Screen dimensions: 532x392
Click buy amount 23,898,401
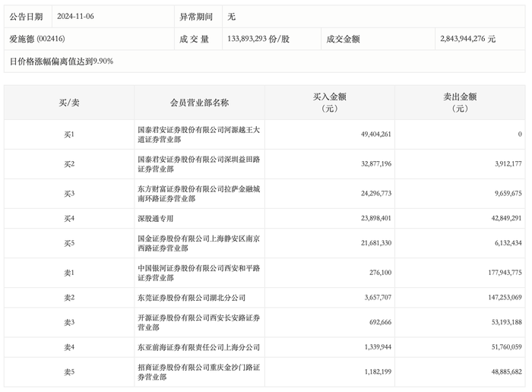[376, 218]
